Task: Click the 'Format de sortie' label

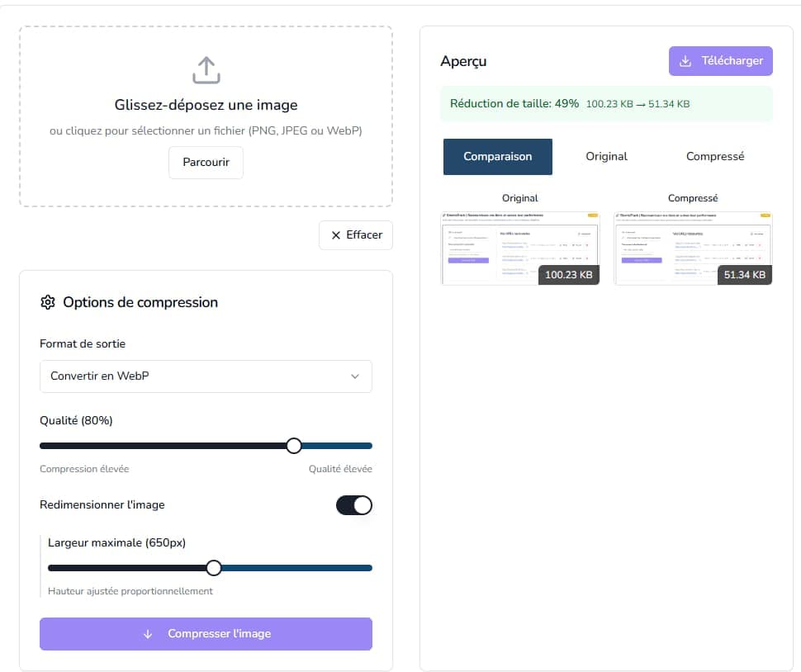Action: [x=83, y=343]
